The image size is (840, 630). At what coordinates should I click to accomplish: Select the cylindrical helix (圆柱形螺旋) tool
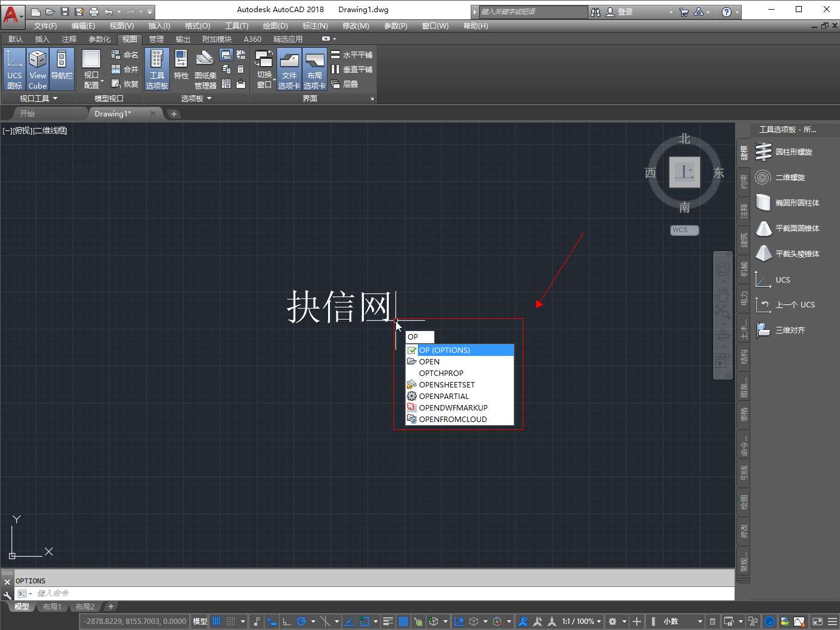(793, 152)
